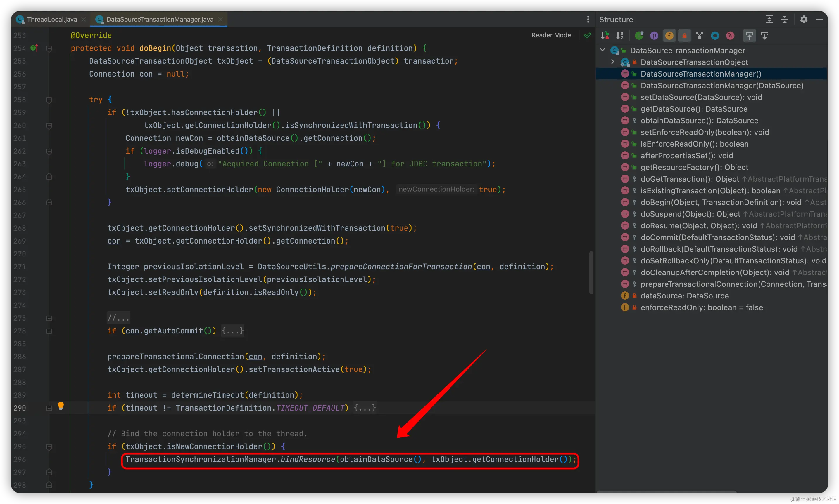Click the lightbulb intention icon
Viewport: 839px width, 504px height.
coord(61,406)
